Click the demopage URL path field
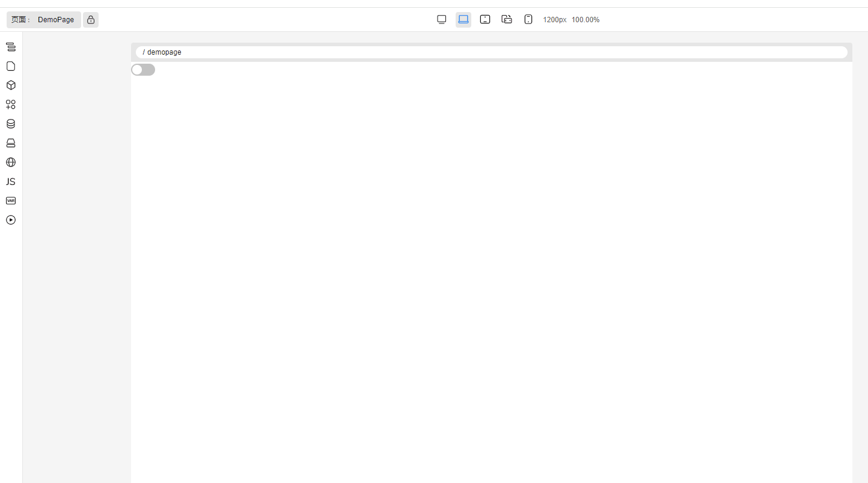Screen dimensions: 868x483 click(x=492, y=52)
